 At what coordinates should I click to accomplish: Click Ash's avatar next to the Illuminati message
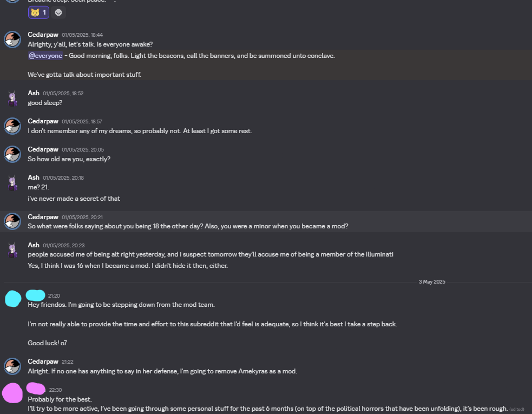tap(12, 249)
